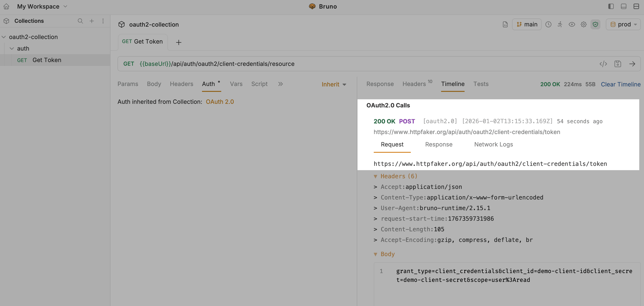Image resolution: width=644 pixels, height=306 pixels.
Task: Add new collection with plus icon
Action: point(92,21)
